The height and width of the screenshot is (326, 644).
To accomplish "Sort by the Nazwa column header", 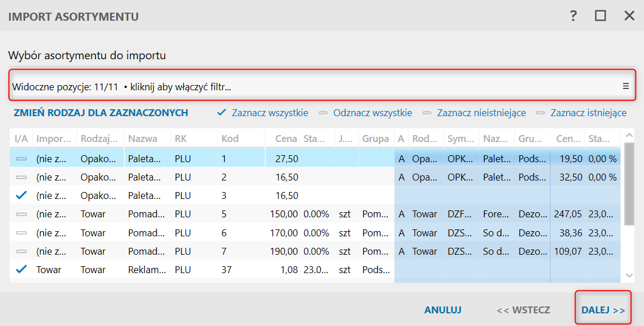I will coord(143,139).
